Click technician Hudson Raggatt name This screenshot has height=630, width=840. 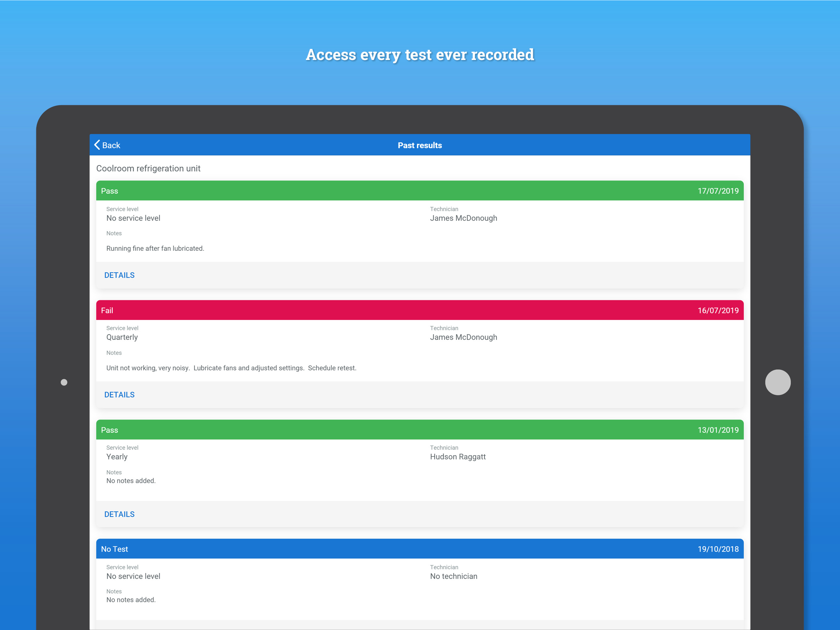point(458,457)
